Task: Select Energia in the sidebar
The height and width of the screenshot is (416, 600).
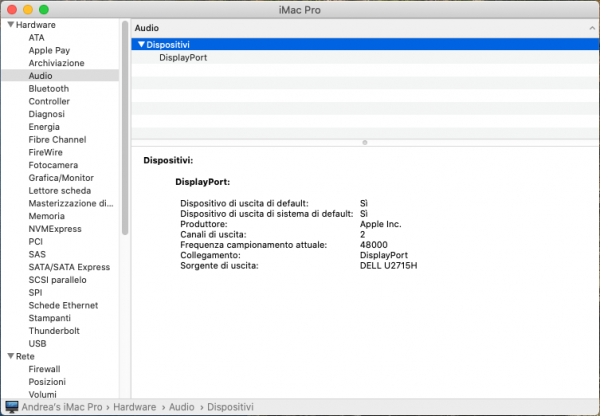Action: [x=44, y=127]
